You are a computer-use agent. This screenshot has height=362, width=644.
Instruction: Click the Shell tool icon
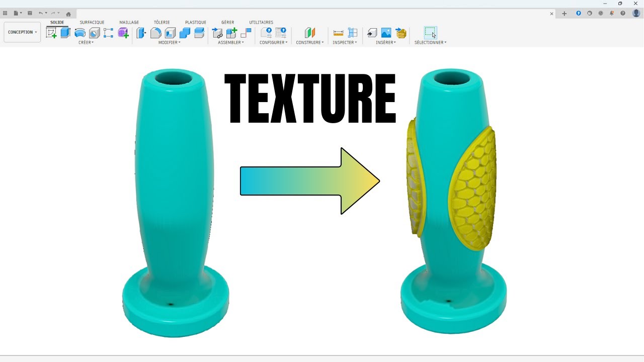pos(171,33)
